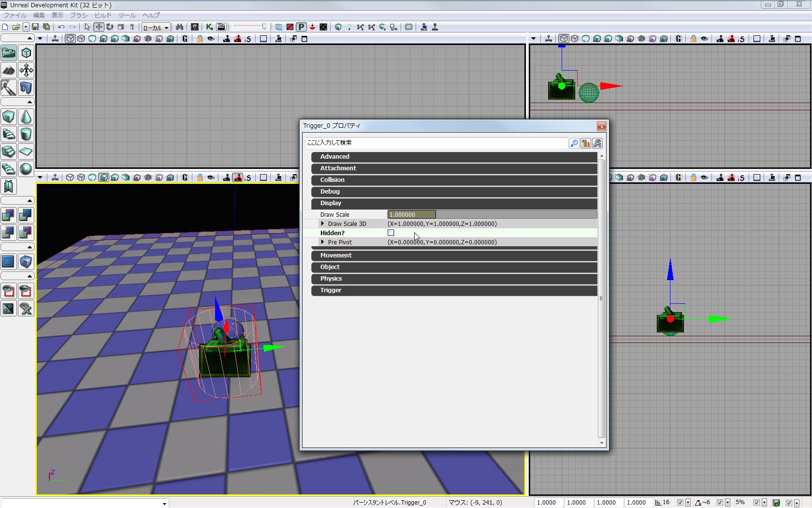Toggle the rotation grid snap checkbox
Screen dimensions: 812x508
pyautogui.click(x=720, y=503)
